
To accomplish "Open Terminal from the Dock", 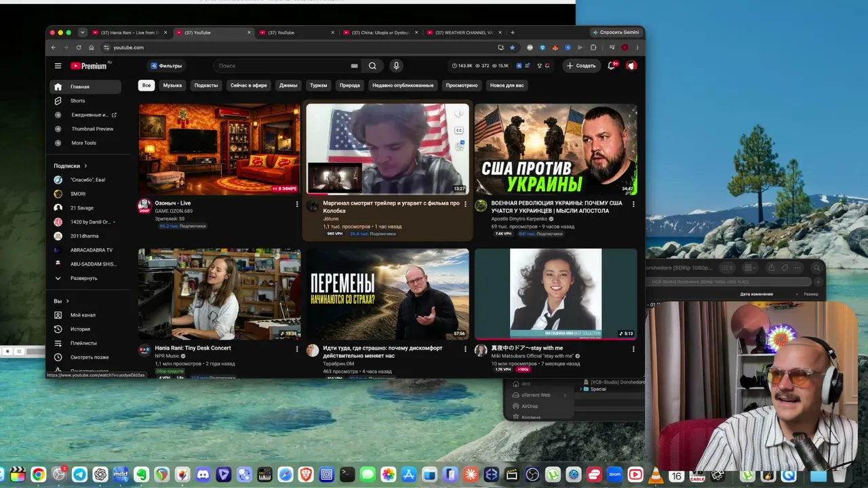I will pyautogui.click(x=347, y=475).
